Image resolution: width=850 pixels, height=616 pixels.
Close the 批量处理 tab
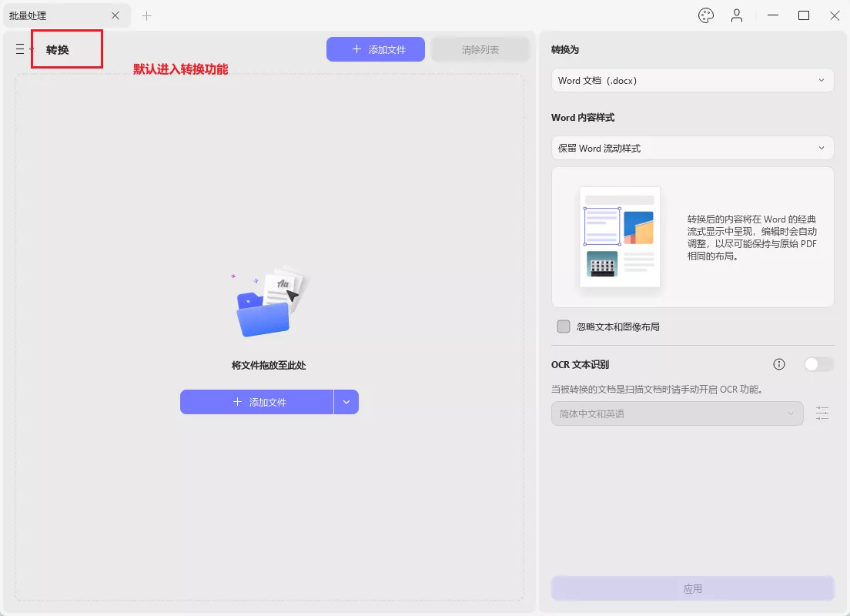coord(115,15)
